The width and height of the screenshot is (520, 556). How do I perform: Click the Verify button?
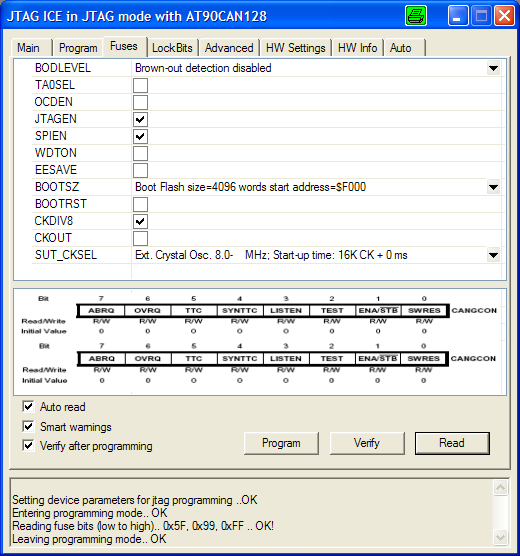(367, 443)
